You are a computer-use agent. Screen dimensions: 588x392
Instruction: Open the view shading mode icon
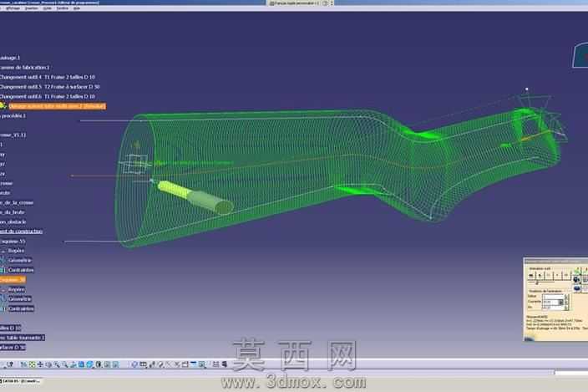click(x=99, y=364)
